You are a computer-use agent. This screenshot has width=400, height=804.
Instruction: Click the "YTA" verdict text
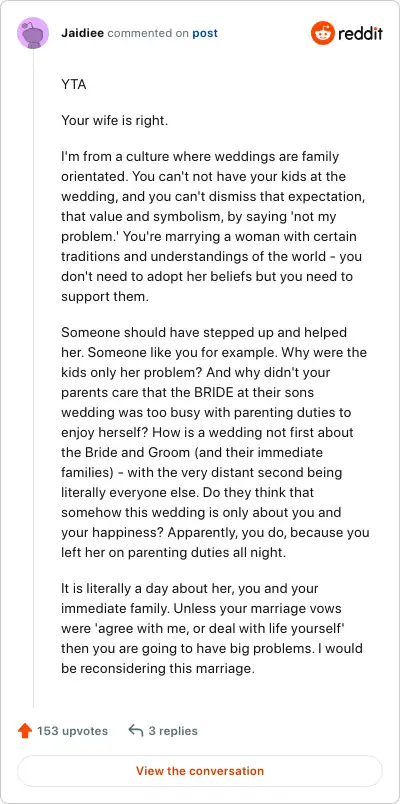click(74, 85)
